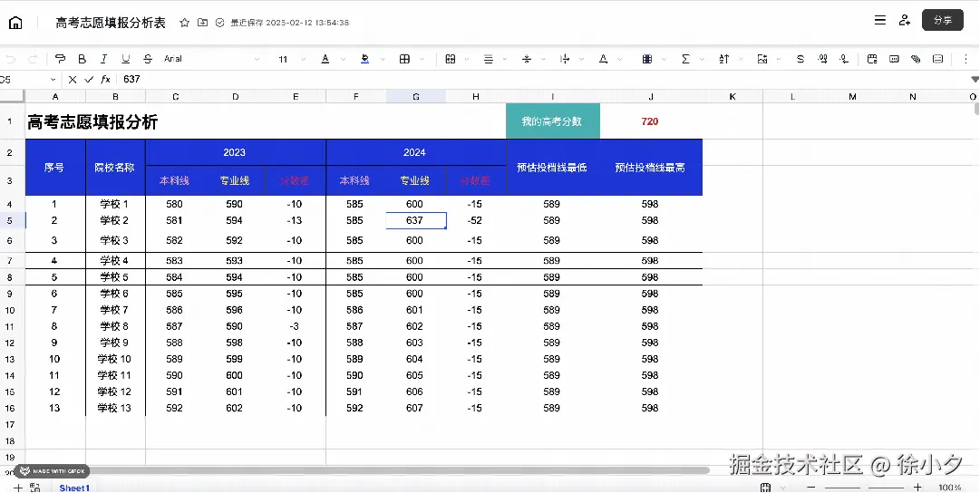Click the format painter icon
Viewport: 980px width, 493px height.
[x=60, y=59]
